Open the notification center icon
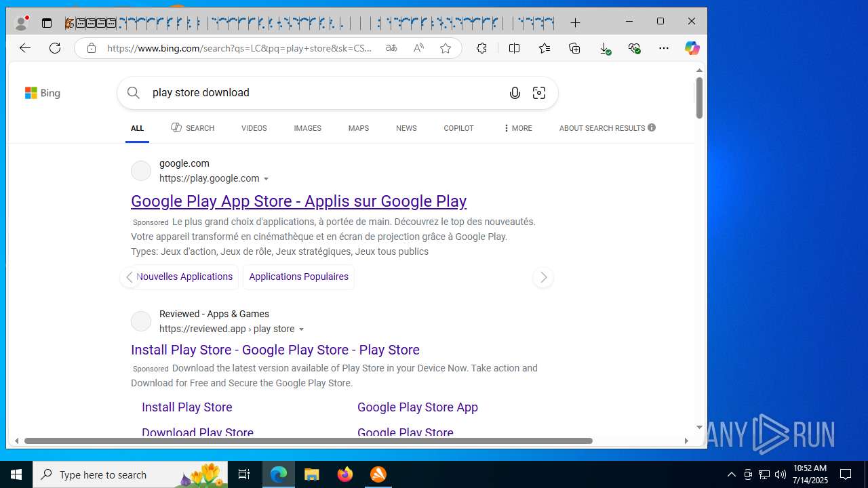Image resolution: width=868 pixels, height=488 pixels. (x=846, y=474)
